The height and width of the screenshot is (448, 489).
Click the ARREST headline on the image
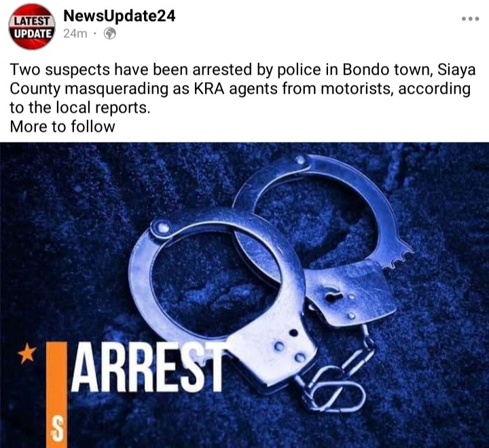147,367
